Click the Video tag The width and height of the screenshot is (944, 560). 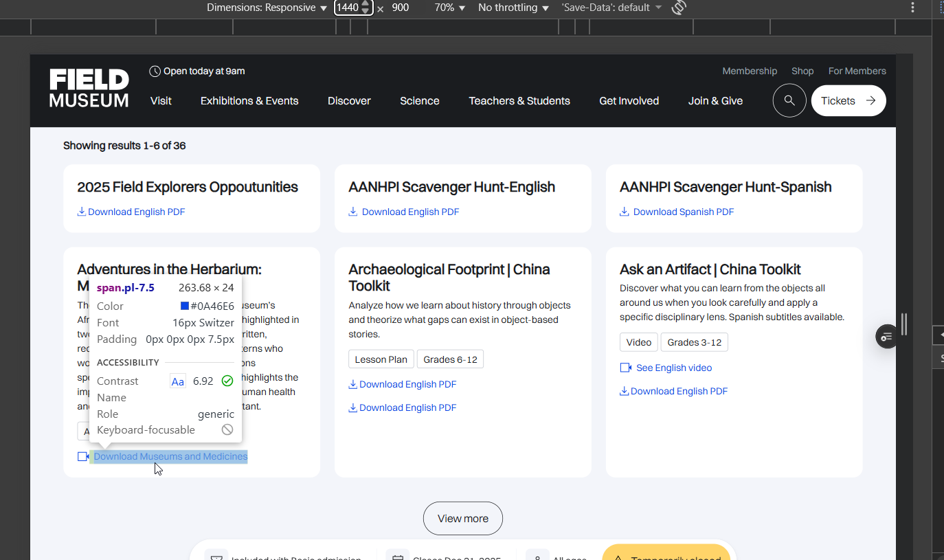[x=639, y=342]
